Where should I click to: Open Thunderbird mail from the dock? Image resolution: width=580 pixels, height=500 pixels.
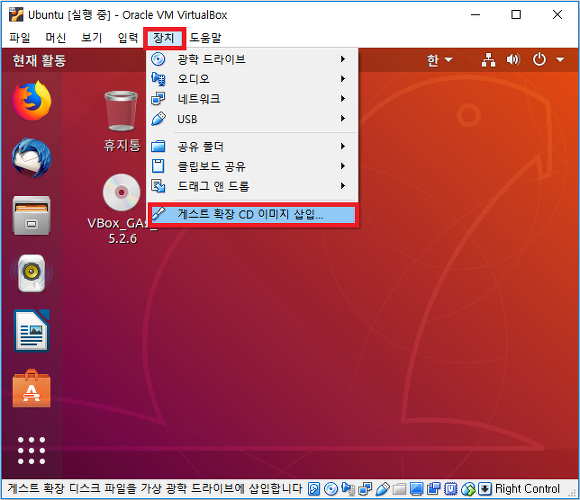[31, 158]
